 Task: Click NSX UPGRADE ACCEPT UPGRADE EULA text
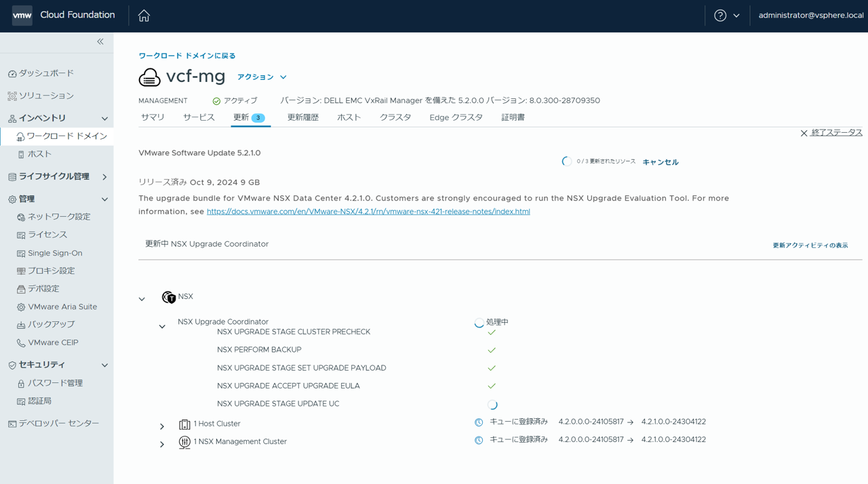(288, 386)
